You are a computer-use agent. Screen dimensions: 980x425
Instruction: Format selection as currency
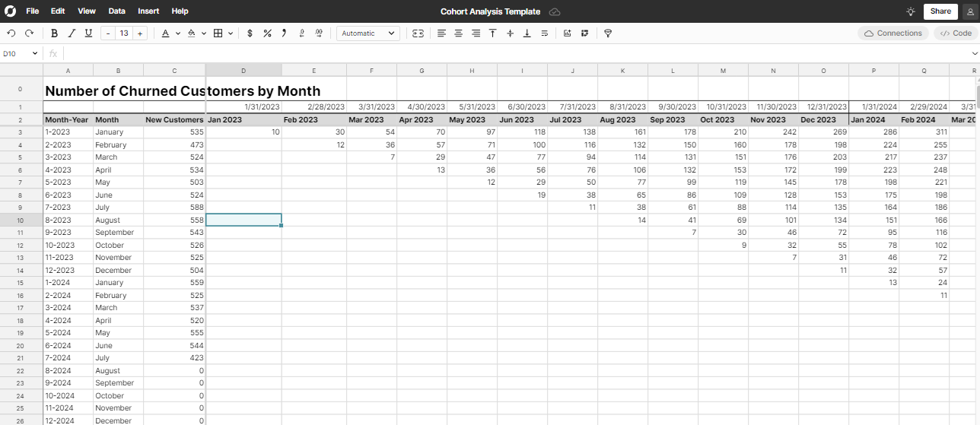click(250, 33)
